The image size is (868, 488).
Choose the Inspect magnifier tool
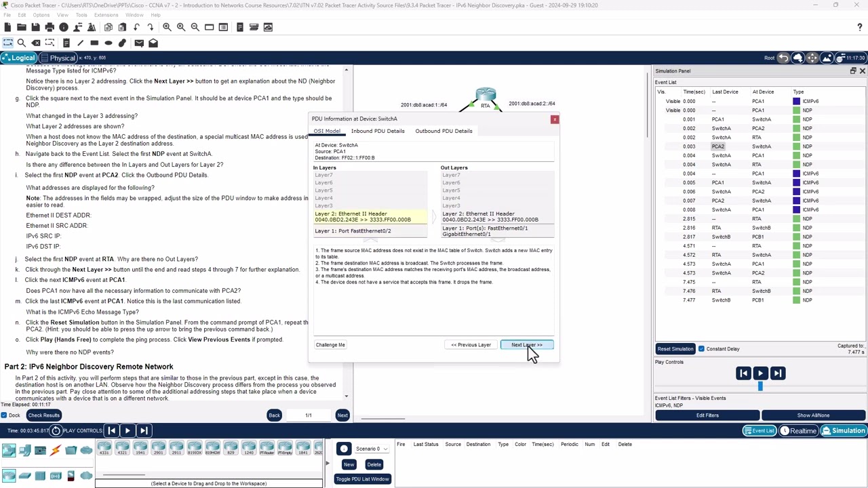click(22, 43)
